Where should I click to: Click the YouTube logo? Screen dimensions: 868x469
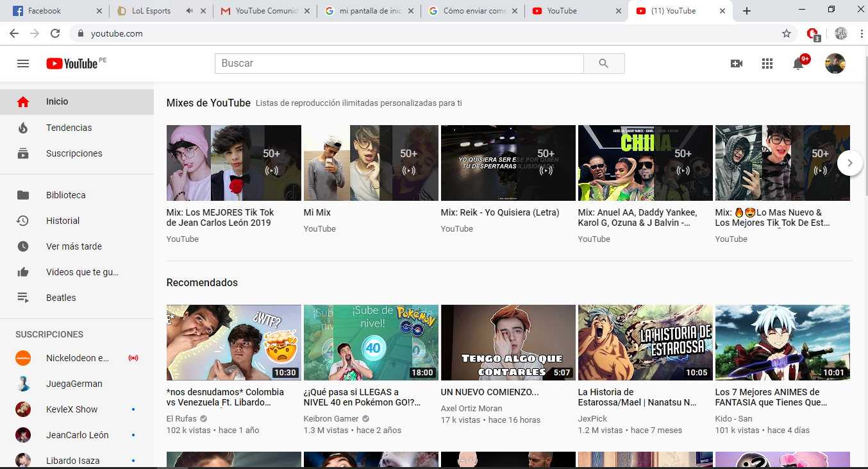(x=71, y=63)
